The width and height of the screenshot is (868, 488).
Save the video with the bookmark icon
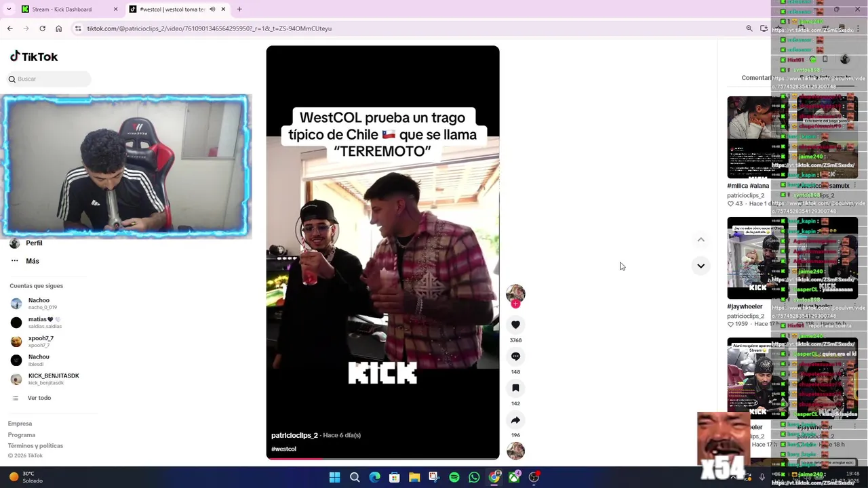pyautogui.click(x=515, y=388)
